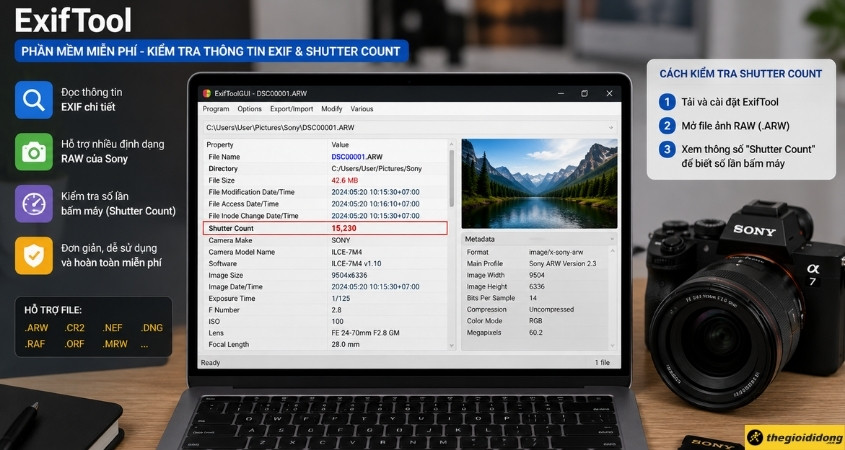Click the ExifToolGUI app icon in title bar

pos(206,93)
